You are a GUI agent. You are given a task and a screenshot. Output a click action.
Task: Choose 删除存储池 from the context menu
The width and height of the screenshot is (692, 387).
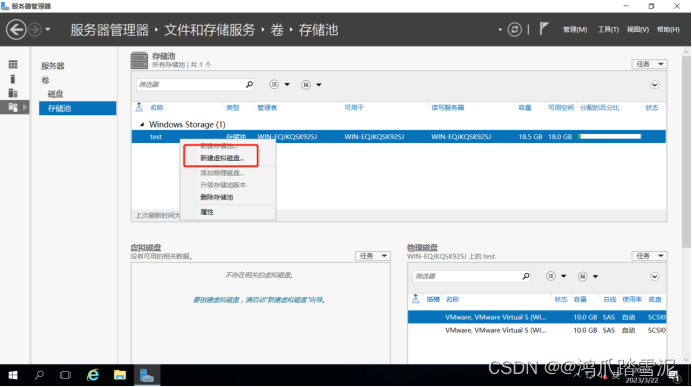pos(216,197)
